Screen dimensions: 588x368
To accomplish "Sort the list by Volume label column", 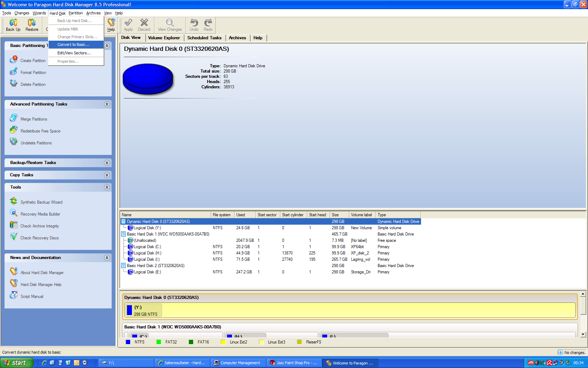I will (362, 215).
